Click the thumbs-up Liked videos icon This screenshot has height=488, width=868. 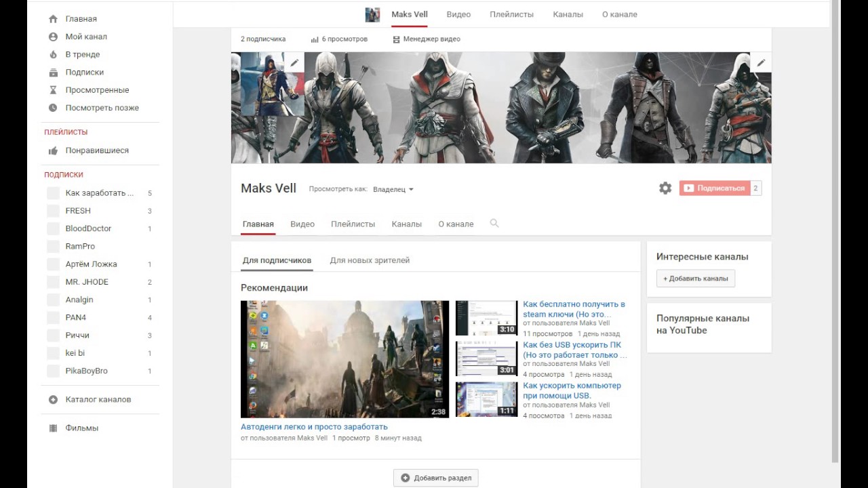[x=53, y=150]
